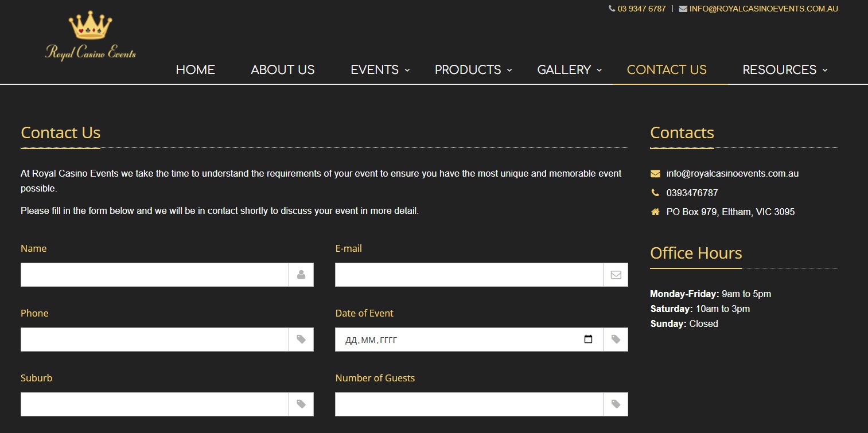Click the Number of Guests field label
This screenshot has width=868, height=433.
(x=375, y=378)
